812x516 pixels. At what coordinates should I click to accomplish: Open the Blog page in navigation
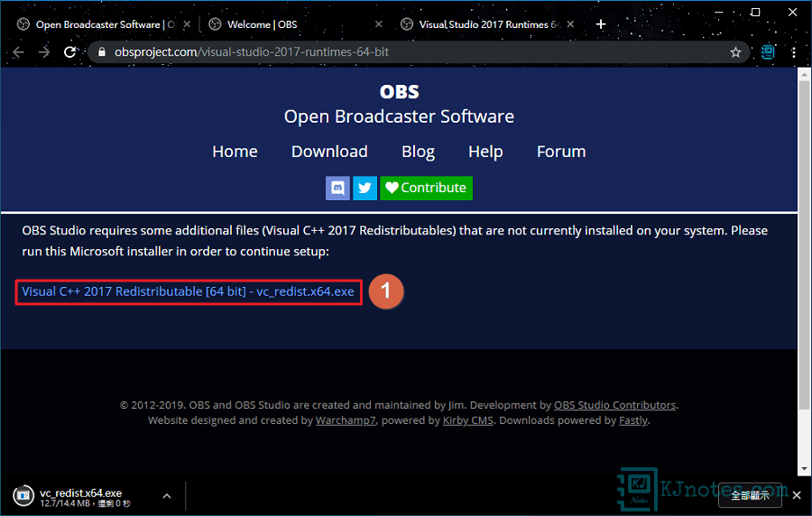pos(418,152)
